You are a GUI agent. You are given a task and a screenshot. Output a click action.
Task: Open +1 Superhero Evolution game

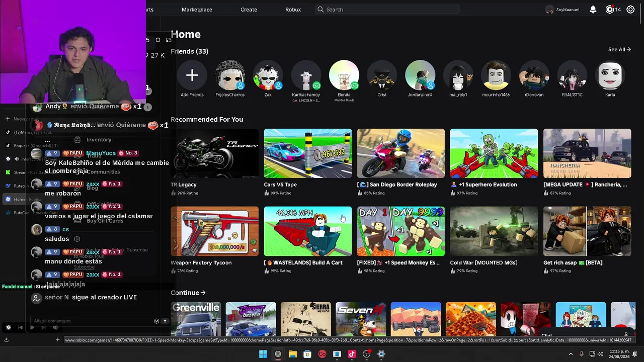click(494, 153)
